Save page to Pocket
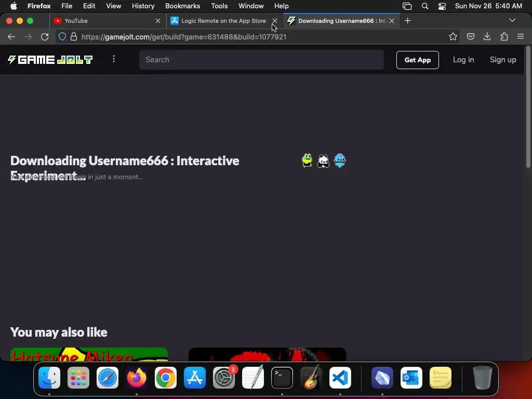The width and height of the screenshot is (532, 399). tap(470, 37)
